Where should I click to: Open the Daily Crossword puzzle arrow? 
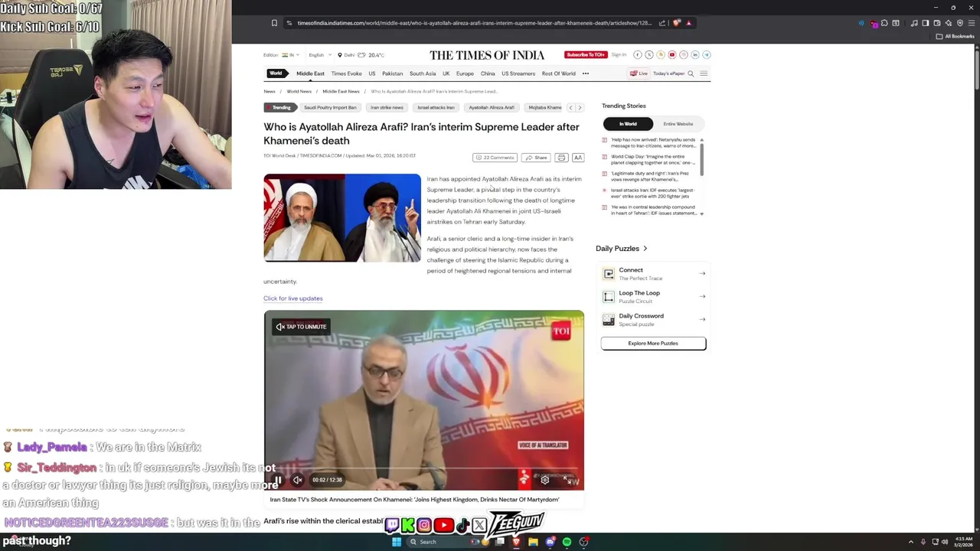(702, 319)
